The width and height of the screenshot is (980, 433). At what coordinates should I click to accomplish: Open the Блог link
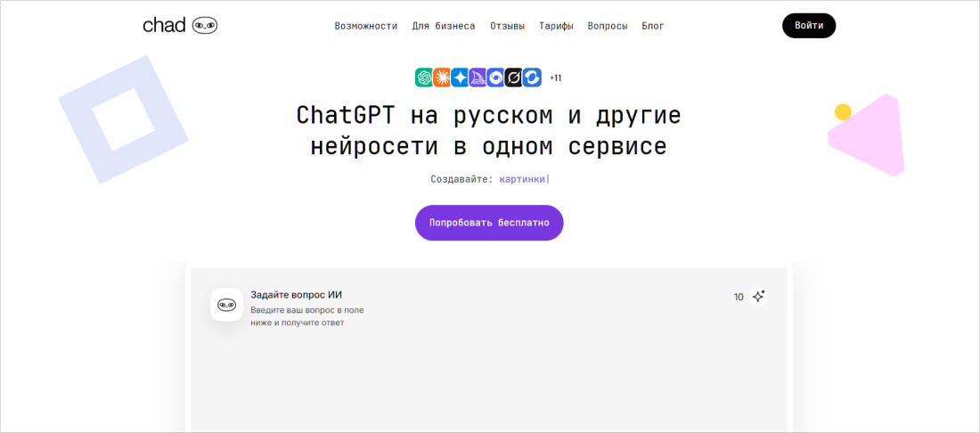(x=653, y=26)
